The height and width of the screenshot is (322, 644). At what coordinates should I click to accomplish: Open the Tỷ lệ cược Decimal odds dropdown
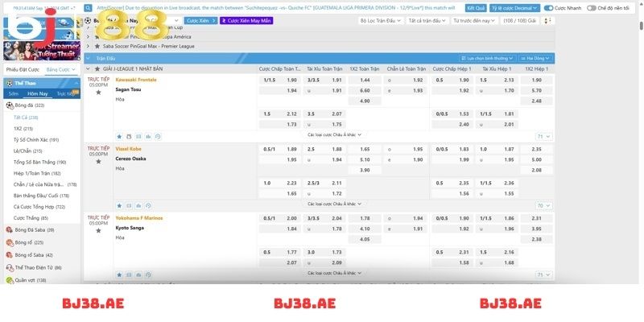point(514,8)
